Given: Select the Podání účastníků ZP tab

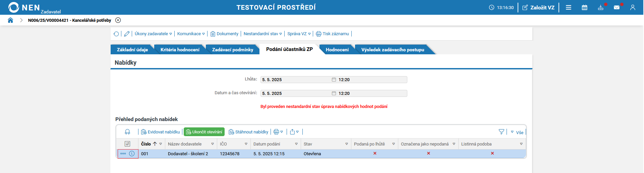Looking at the screenshot, I should point(289,49).
